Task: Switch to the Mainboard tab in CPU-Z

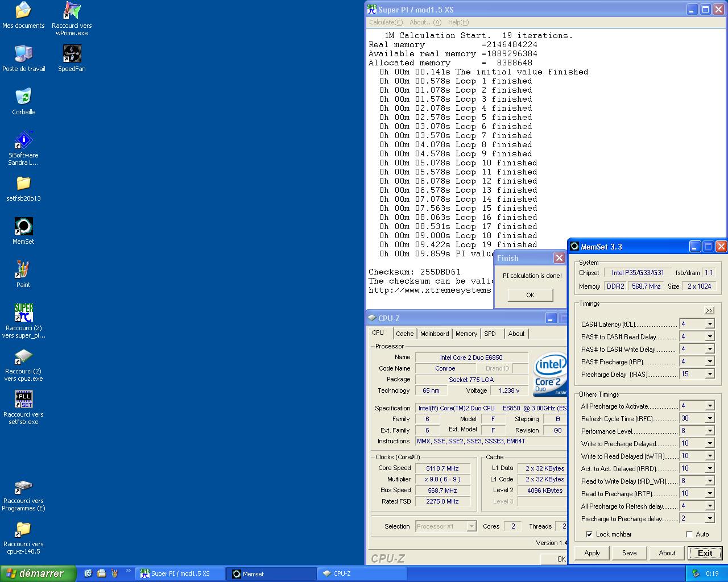Action: click(435, 334)
